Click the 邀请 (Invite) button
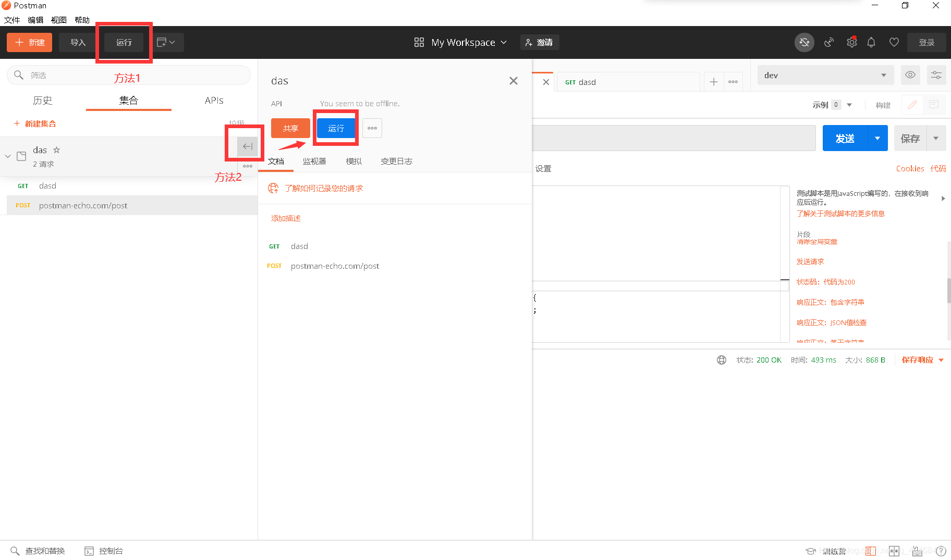Image resolution: width=951 pixels, height=560 pixels. (540, 42)
